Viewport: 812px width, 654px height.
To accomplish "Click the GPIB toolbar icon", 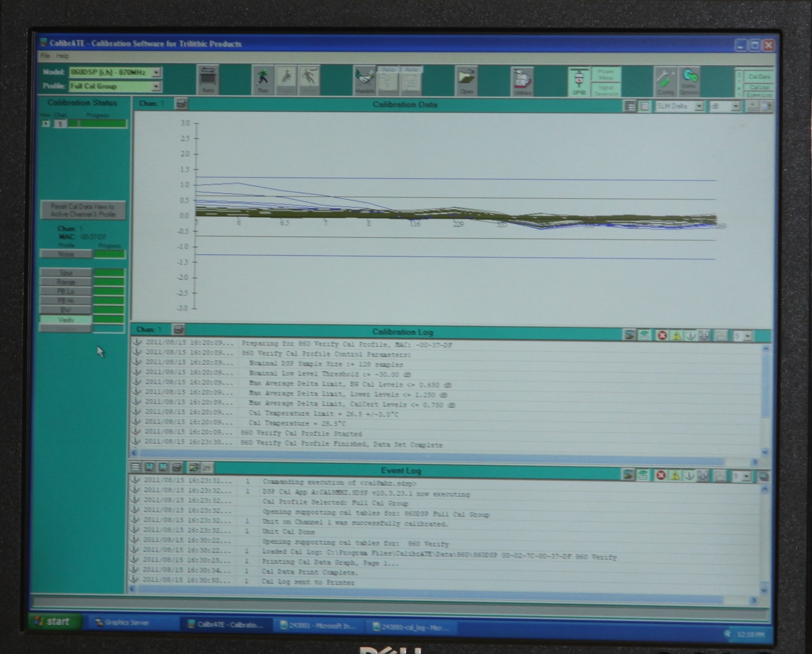I will point(579,82).
